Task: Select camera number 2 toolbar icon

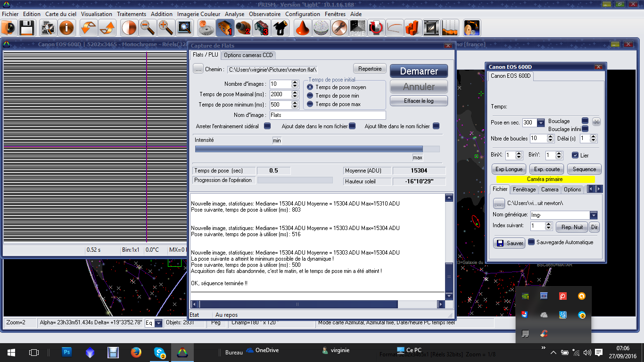Action: (x=243, y=28)
